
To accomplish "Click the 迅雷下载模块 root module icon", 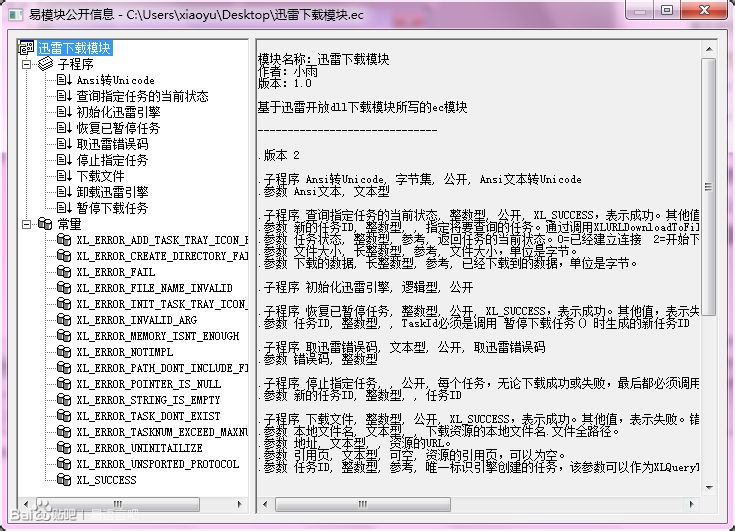I will tap(27, 48).
